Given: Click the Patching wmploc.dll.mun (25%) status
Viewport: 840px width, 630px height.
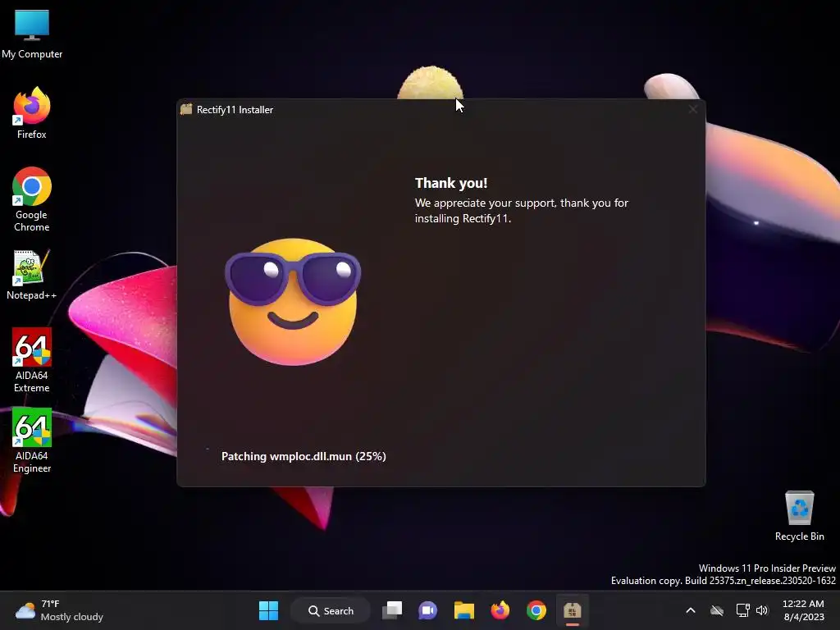Looking at the screenshot, I should (x=304, y=456).
